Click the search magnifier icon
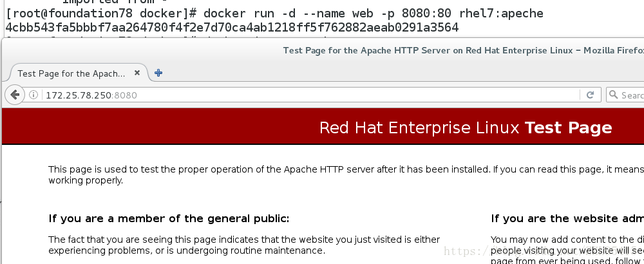This screenshot has height=264, width=644. (614, 95)
